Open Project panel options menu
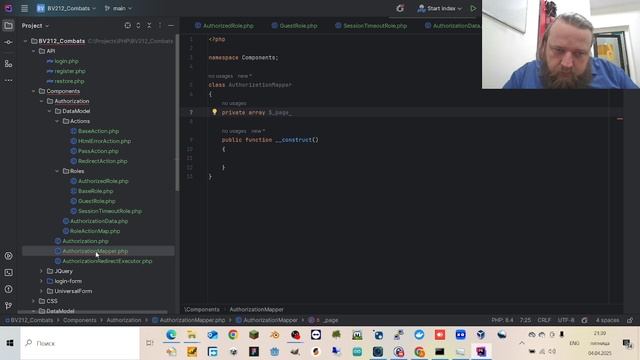 click(x=160, y=25)
